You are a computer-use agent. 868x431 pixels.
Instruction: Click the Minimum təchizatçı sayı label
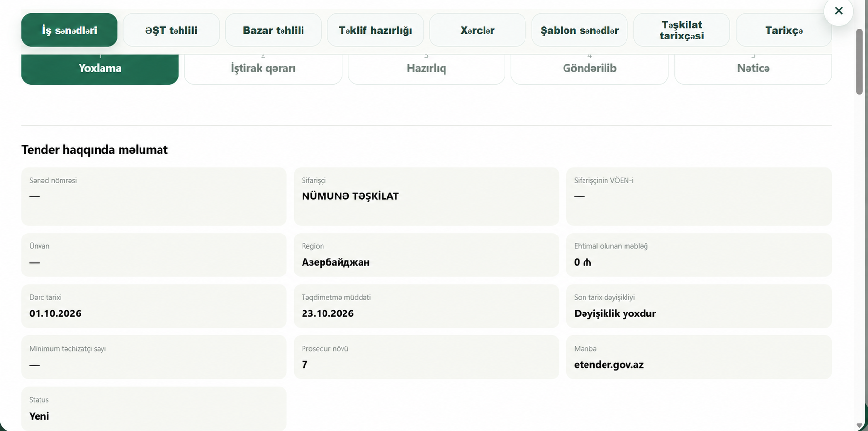pyautogui.click(x=67, y=349)
